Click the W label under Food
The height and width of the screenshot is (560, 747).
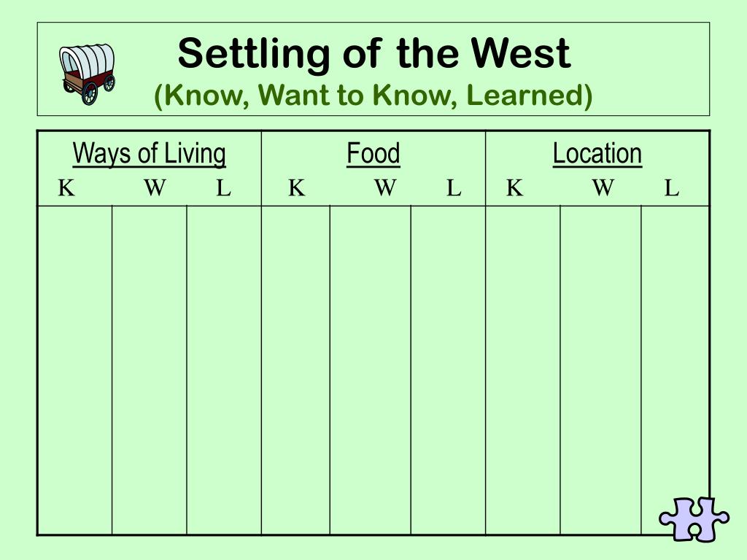(x=385, y=187)
